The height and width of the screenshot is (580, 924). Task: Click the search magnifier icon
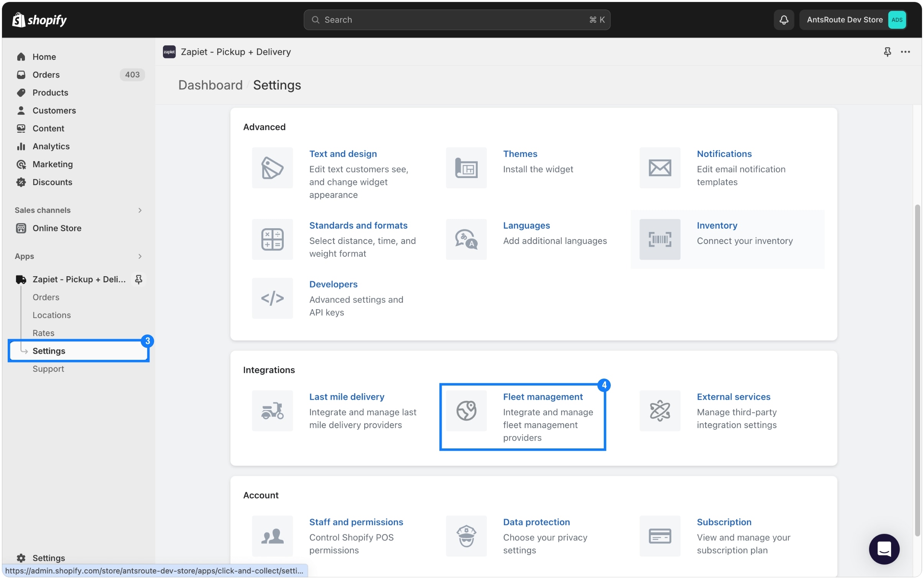pyautogui.click(x=315, y=20)
